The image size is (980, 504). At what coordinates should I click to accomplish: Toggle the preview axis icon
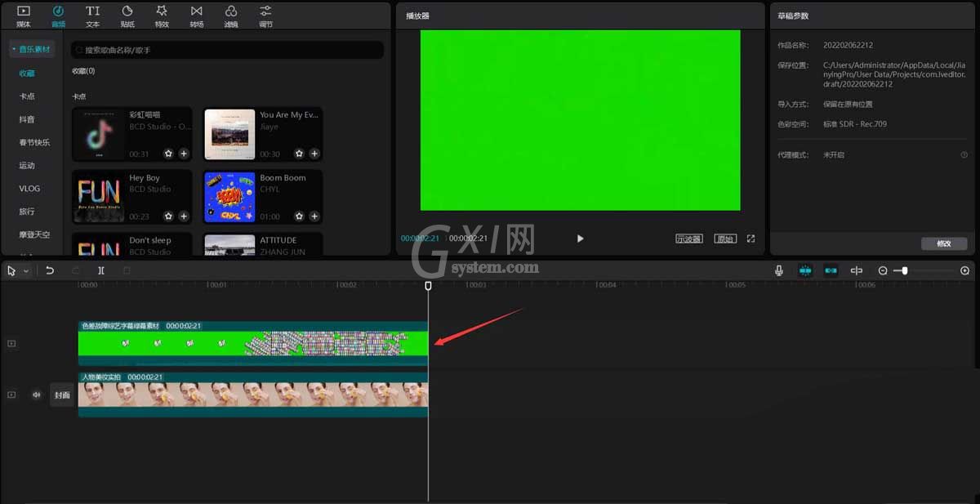(x=857, y=270)
